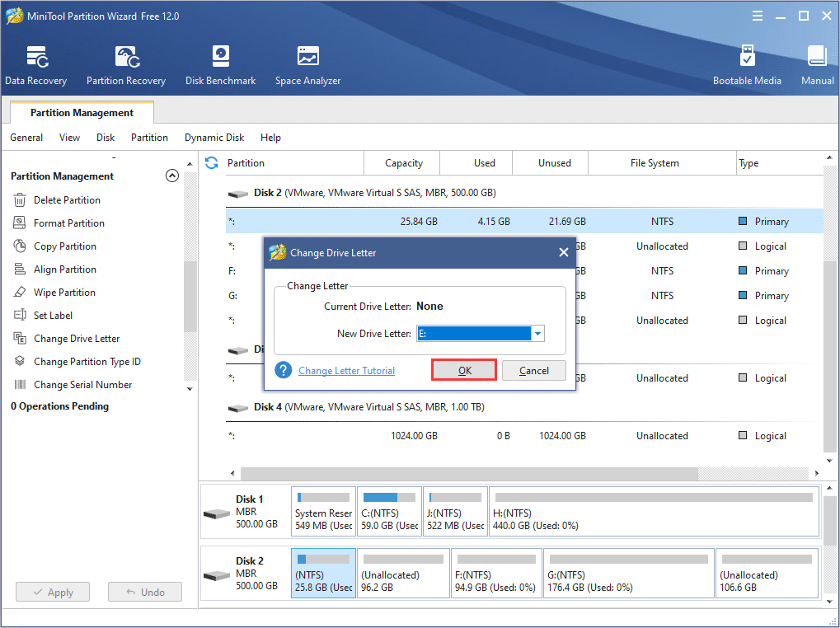
Task: Create Bootable Media from the toolbar
Action: tap(747, 65)
